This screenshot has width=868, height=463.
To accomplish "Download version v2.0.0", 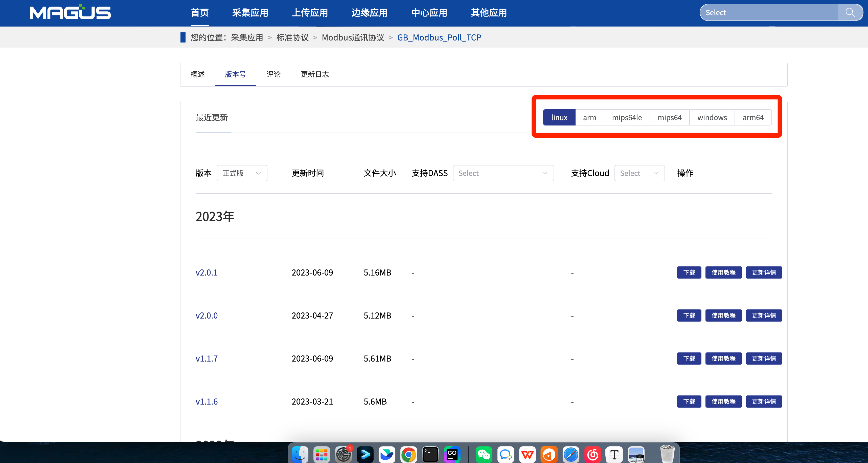I will pyautogui.click(x=689, y=316).
